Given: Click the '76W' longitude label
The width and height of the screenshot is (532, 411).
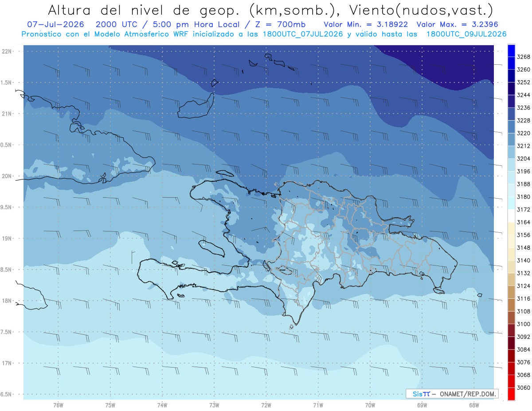Looking at the screenshot, I should pyautogui.click(x=58, y=405).
